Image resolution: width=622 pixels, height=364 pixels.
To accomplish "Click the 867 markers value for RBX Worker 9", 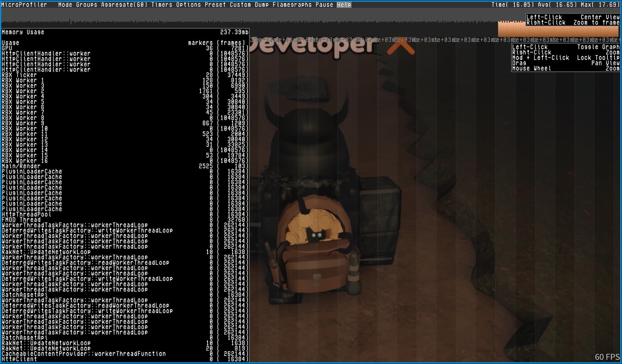I will point(208,123).
